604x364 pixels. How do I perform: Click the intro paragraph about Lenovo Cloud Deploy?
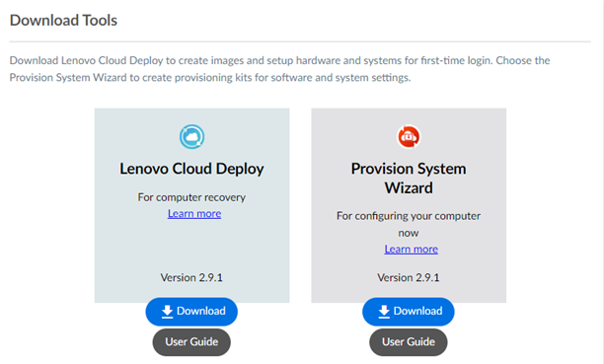(x=279, y=69)
